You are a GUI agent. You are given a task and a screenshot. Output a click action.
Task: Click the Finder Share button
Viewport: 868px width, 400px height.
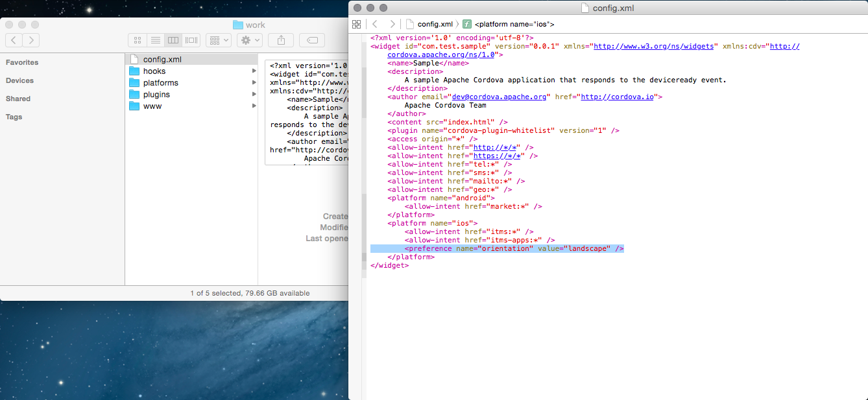[281, 40]
